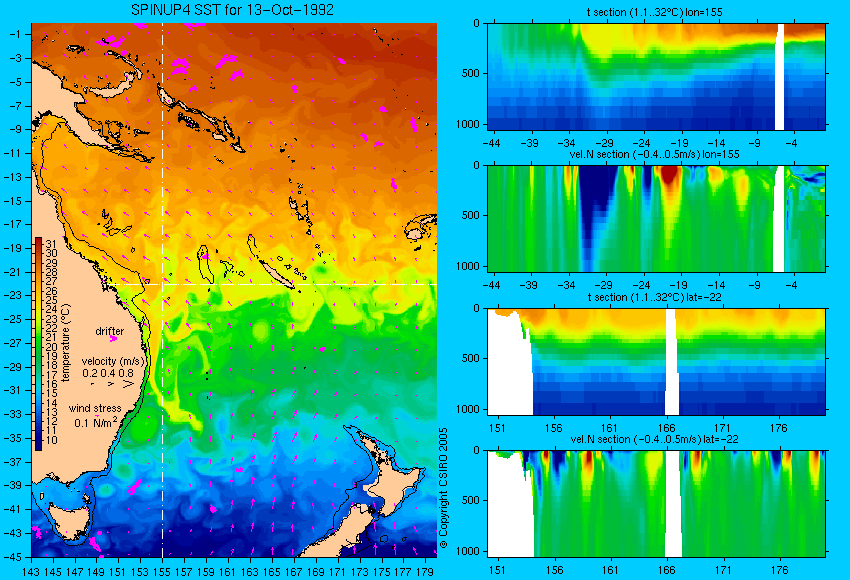Screen dimensions: 850x580
Task: Click the 0.2 0.4 0.8 velocity scale values
Action: 108,373
